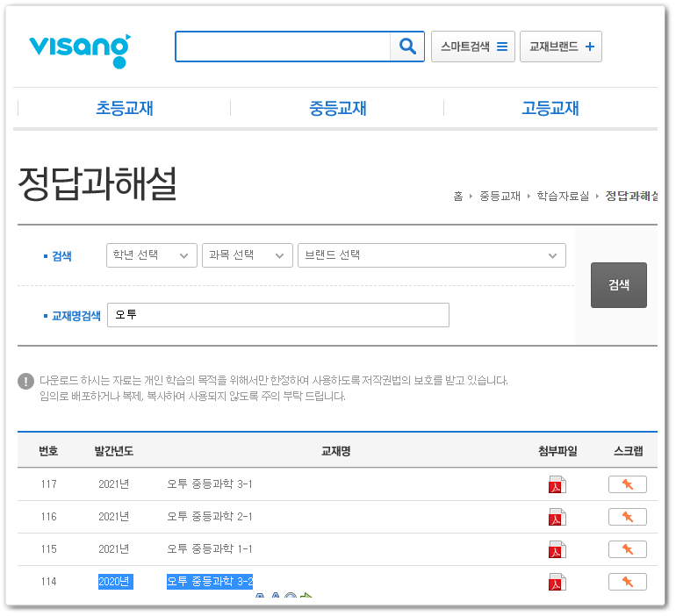Screen dimensions: 676x616
Task: Click the 학습자료실 breadcrumb link
Action: coord(563,197)
